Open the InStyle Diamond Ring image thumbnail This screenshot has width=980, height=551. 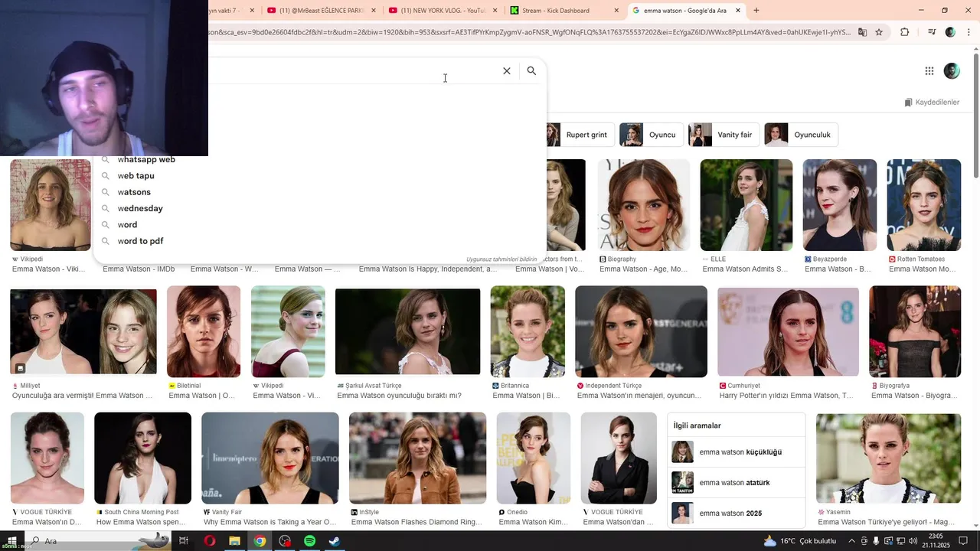click(417, 458)
